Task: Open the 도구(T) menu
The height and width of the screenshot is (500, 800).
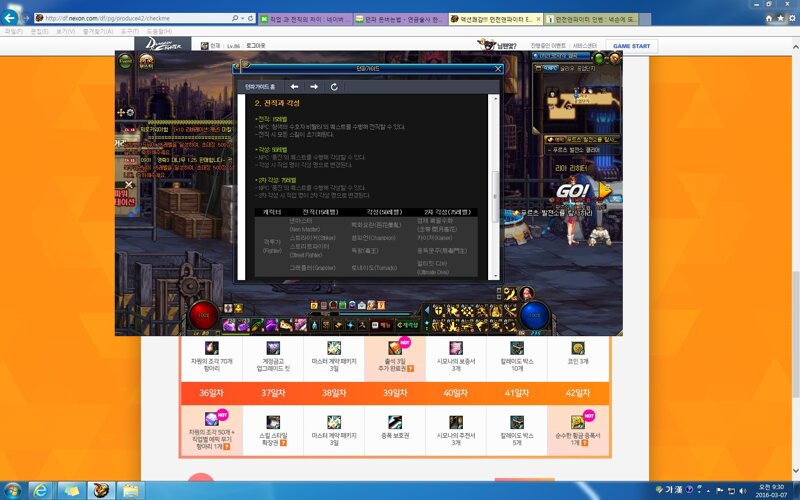Action: point(130,32)
